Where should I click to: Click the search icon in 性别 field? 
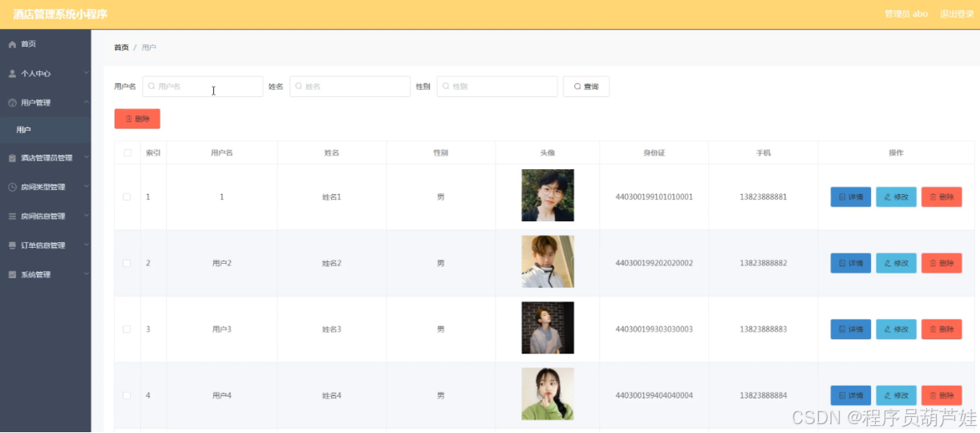[x=446, y=86]
